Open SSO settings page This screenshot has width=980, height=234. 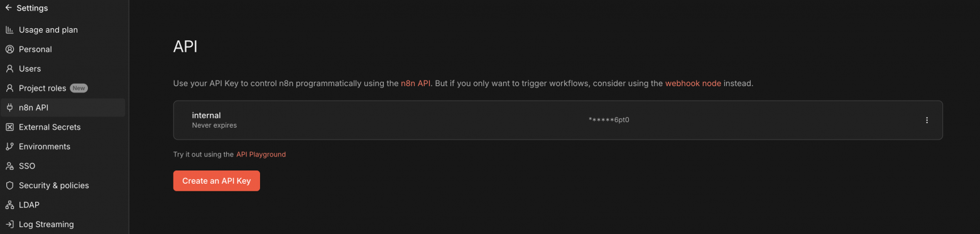coord(63,166)
